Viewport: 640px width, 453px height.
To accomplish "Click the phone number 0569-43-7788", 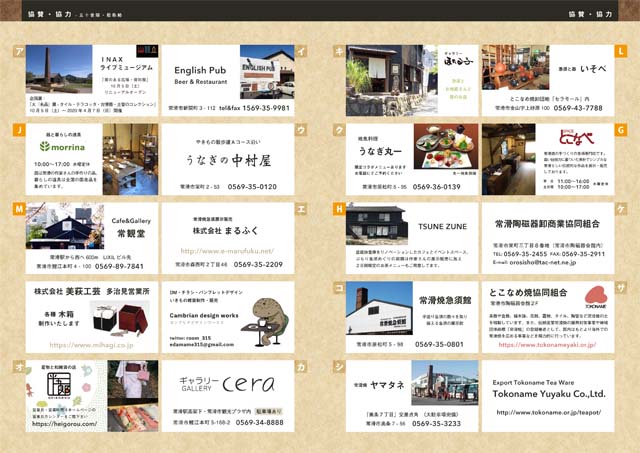I will [x=578, y=108].
